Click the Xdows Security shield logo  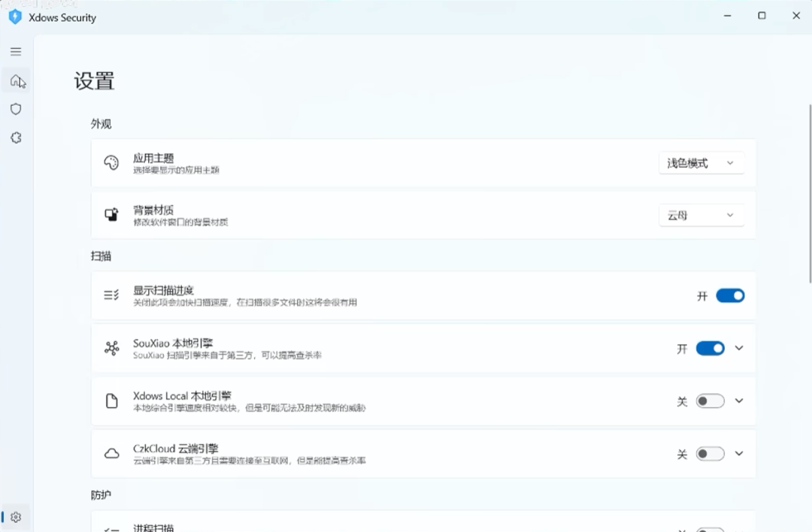pyautogui.click(x=15, y=17)
